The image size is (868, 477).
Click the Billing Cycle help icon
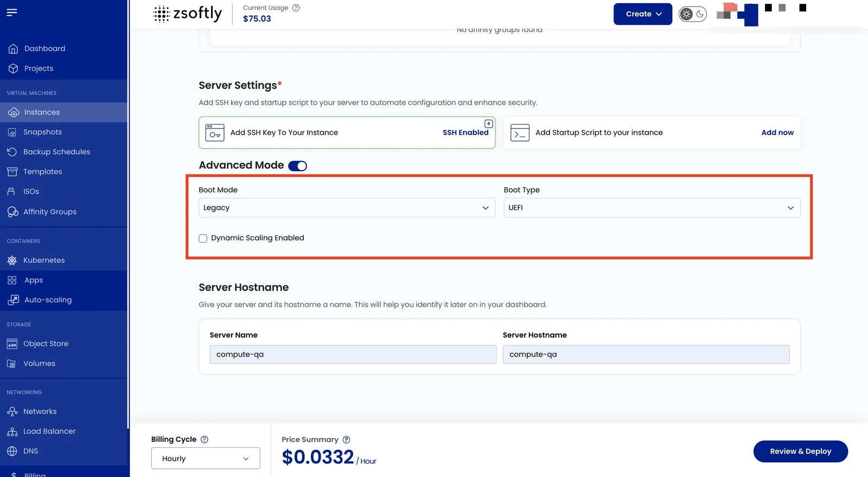(205, 440)
